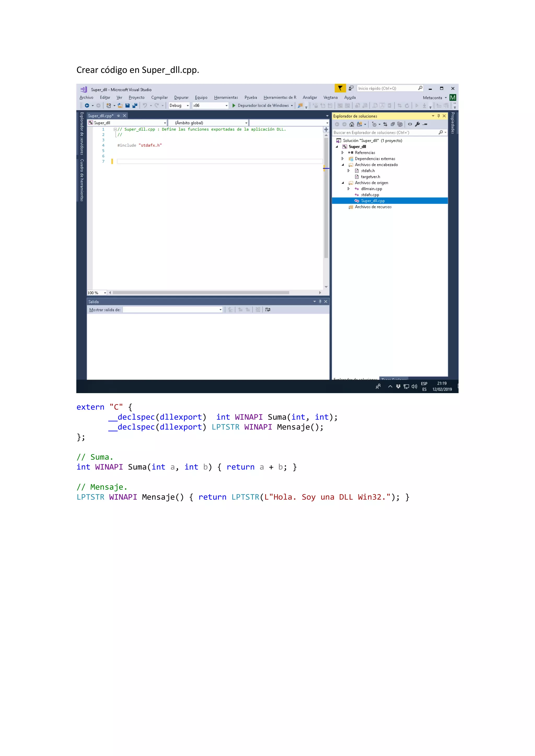This screenshot has width=535, height=756.
Task: Open the Mostrar salida de dropdown
Action: (x=173, y=310)
